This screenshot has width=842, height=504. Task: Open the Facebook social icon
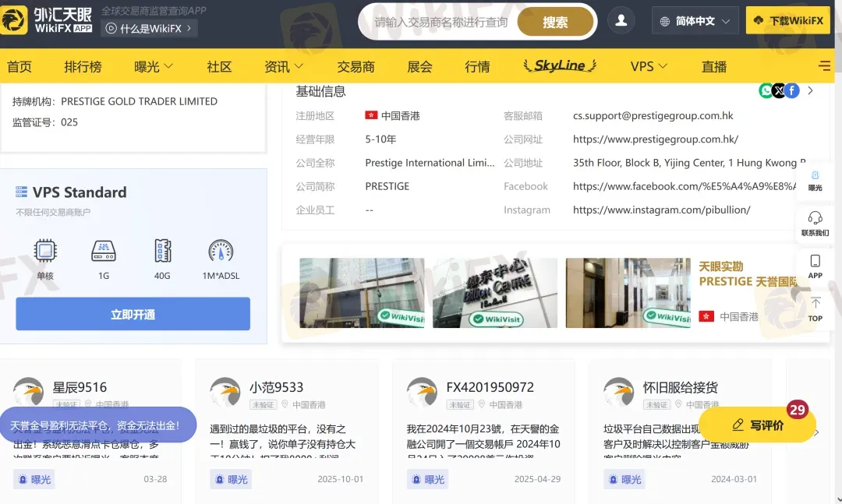click(x=792, y=90)
